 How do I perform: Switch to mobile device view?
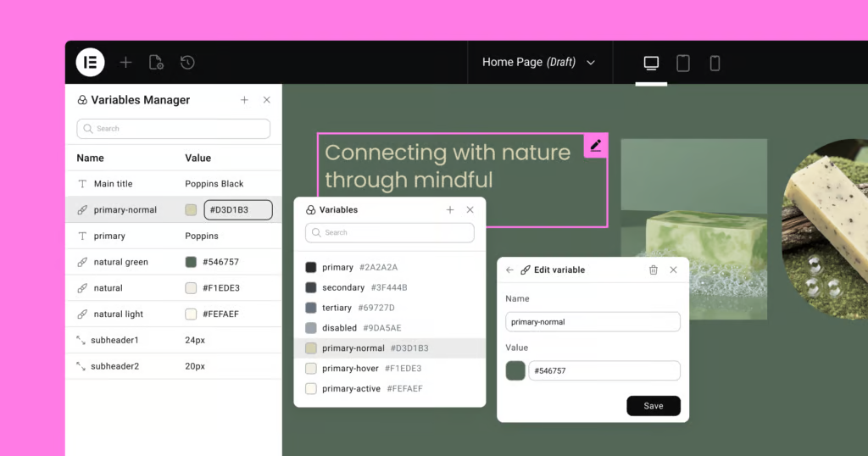715,63
